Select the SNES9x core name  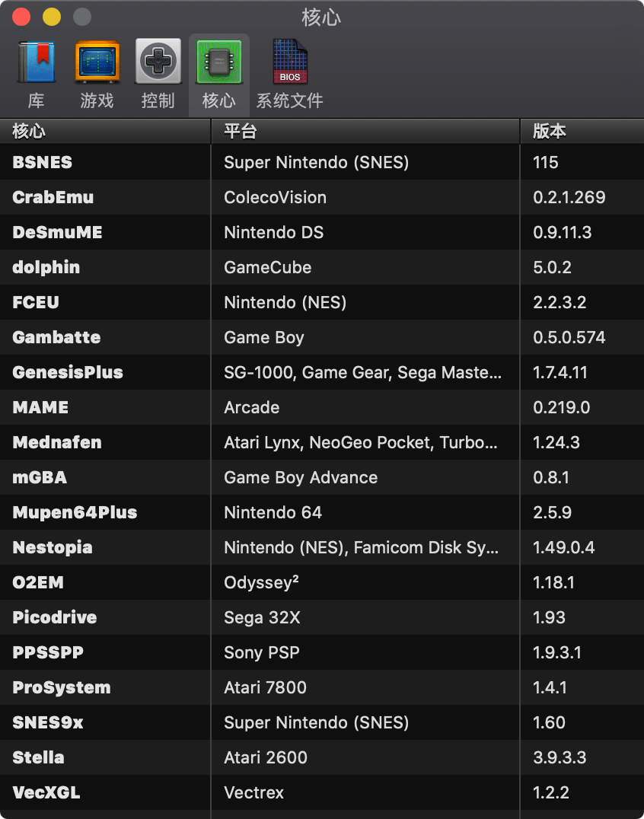[x=48, y=722]
